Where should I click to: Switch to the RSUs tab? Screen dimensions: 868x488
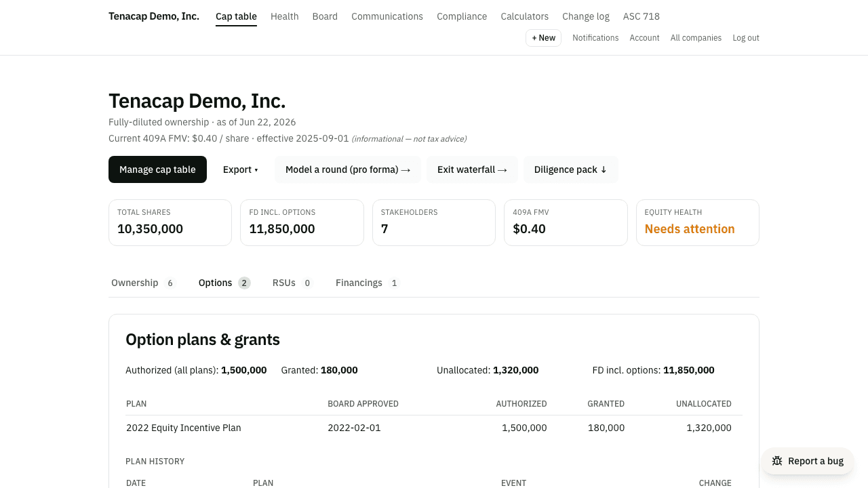(x=292, y=283)
